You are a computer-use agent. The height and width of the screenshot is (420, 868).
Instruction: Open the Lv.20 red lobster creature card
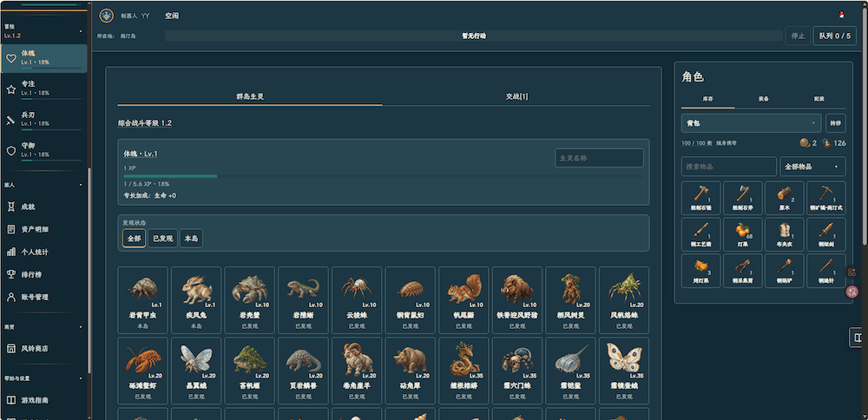pos(143,371)
